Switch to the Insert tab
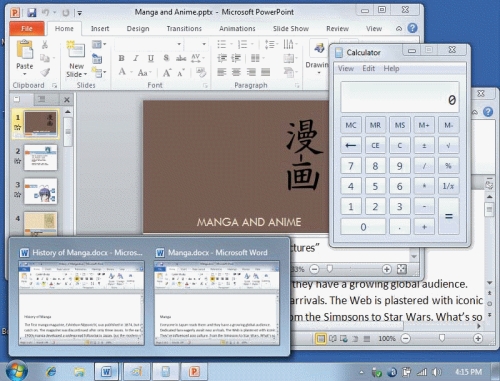Viewport: 500px width, 381px height. (x=100, y=29)
